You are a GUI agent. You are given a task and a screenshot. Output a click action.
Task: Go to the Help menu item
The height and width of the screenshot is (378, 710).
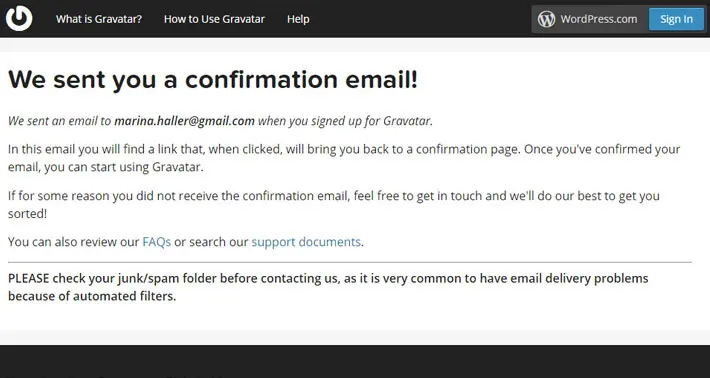pos(298,19)
